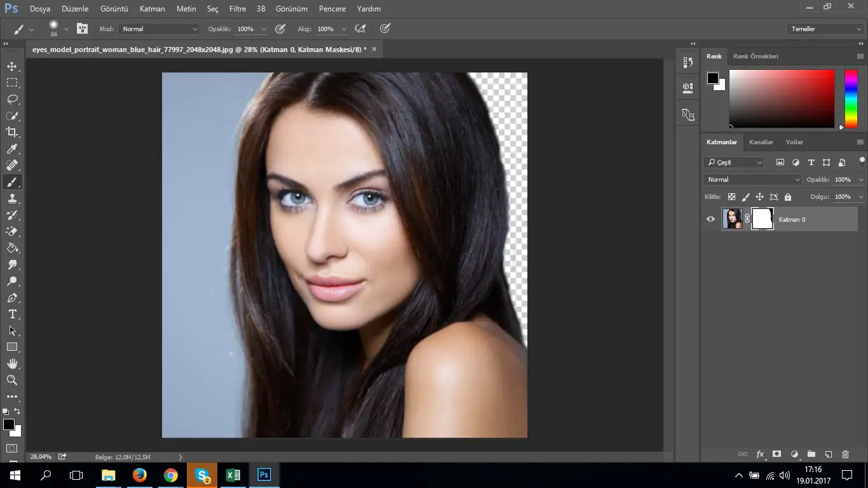Select the Move tool
868x488 pixels.
click(13, 65)
